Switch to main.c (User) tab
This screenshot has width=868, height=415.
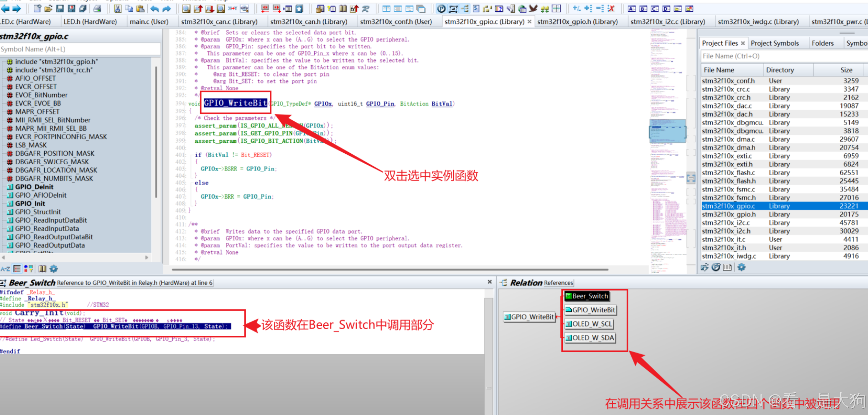(x=149, y=22)
